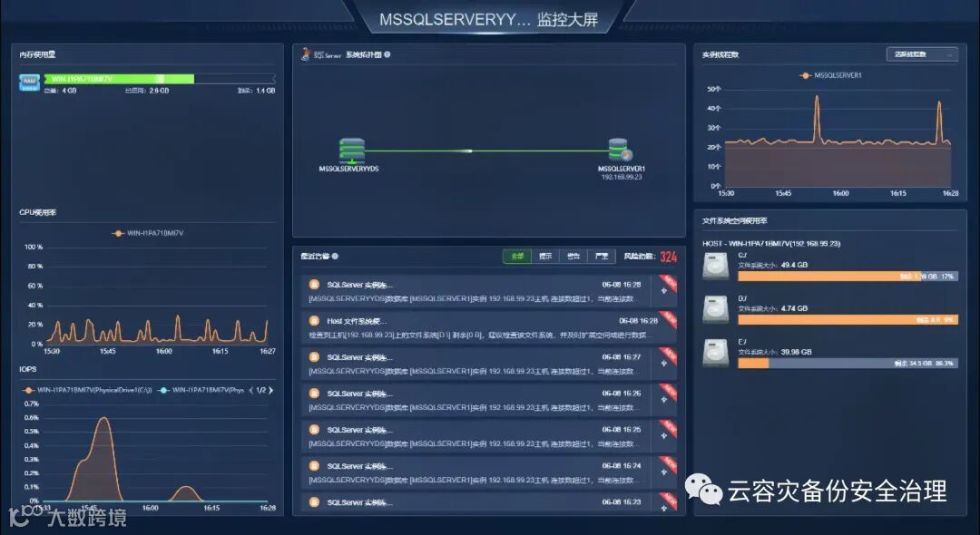Image resolution: width=980 pixels, height=535 pixels.
Task: Click the 4.74 GB file system size
Action: 794,308
